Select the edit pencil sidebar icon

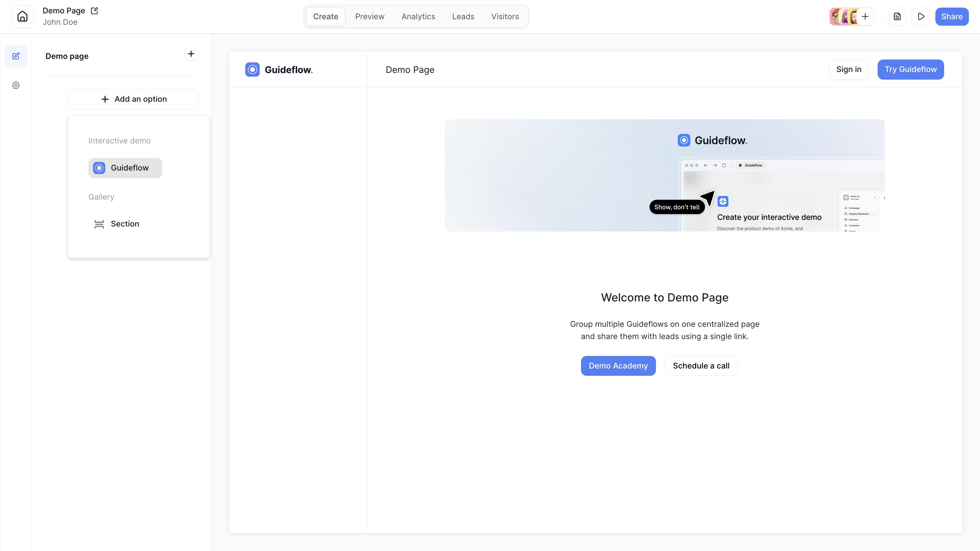click(15, 56)
